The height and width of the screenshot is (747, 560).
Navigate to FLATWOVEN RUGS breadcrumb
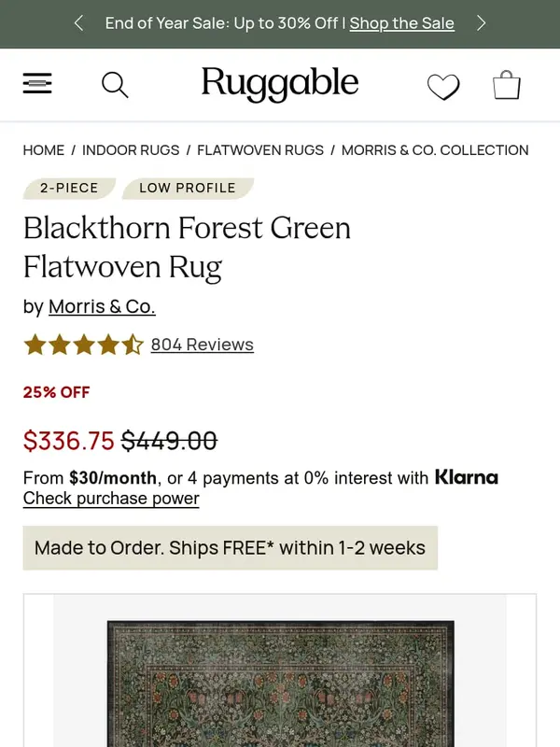pyautogui.click(x=260, y=149)
